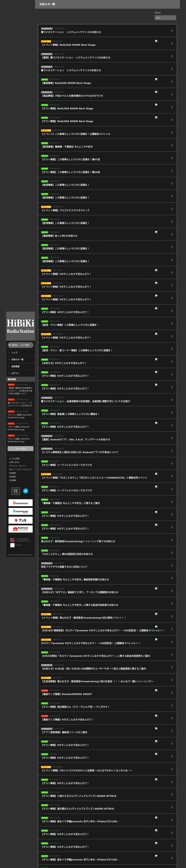Open 当サイトへのリンクについて link
186x868 pixels.
[20, 469]
